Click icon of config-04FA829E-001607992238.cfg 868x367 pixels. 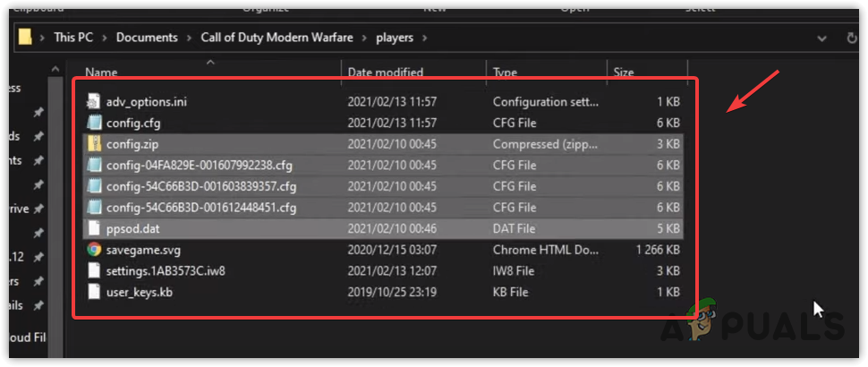click(95, 165)
